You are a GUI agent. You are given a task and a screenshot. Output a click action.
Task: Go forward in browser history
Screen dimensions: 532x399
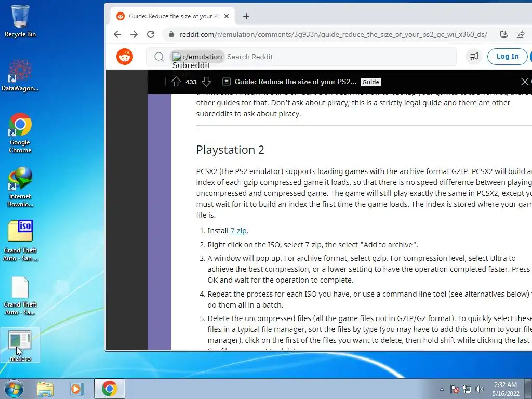click(x=134, y=34)
